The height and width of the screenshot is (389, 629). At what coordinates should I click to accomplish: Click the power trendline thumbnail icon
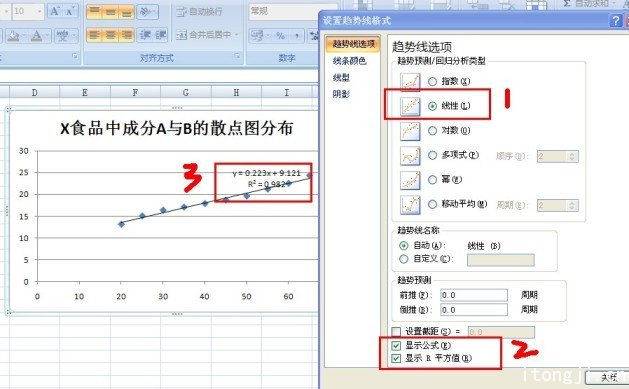410,180
